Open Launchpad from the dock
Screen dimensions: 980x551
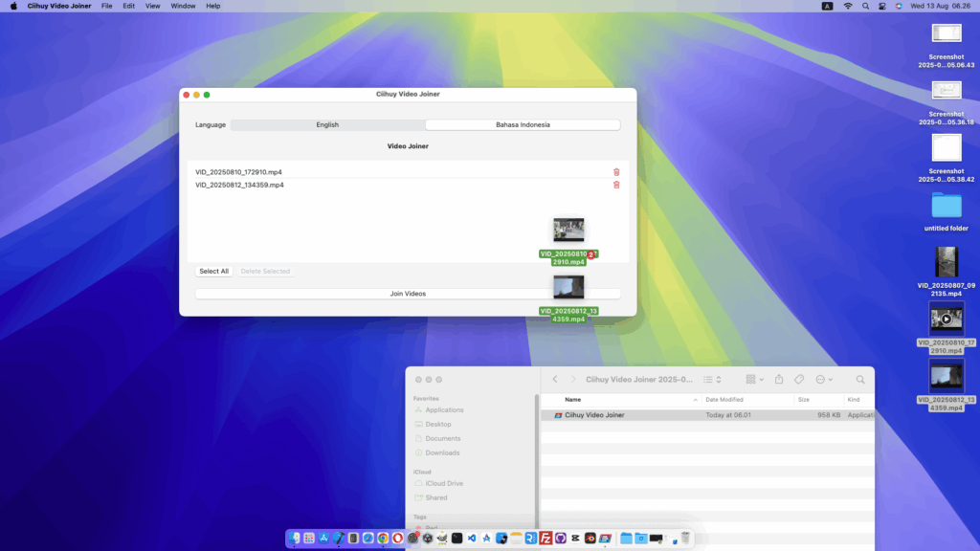pyautogui.click(x=309, y=539)
